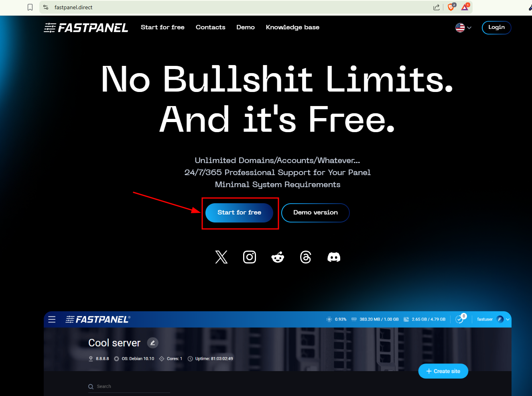Go to the Knowledge base menu item
The image size is (532, 396).
click(292, 27)
